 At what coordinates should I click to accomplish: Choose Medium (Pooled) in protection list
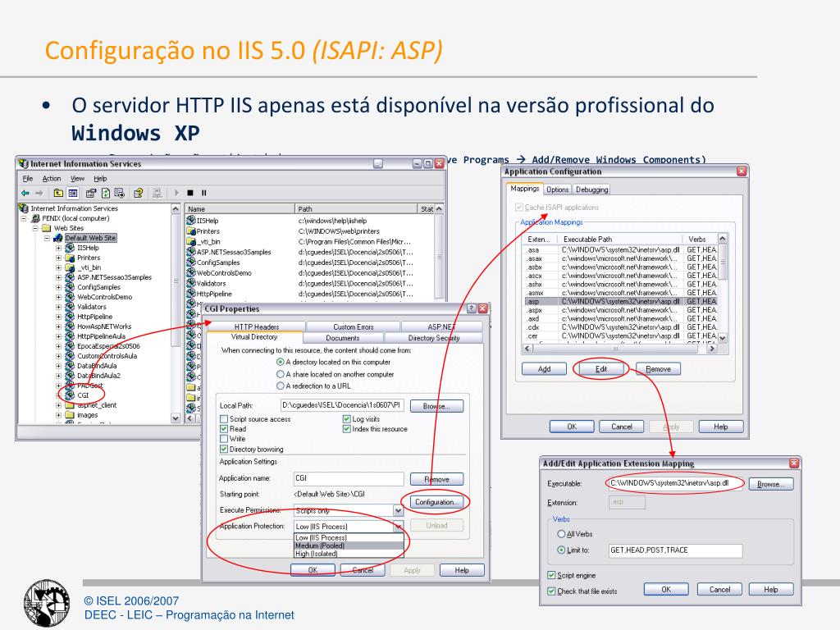[349, 546]
